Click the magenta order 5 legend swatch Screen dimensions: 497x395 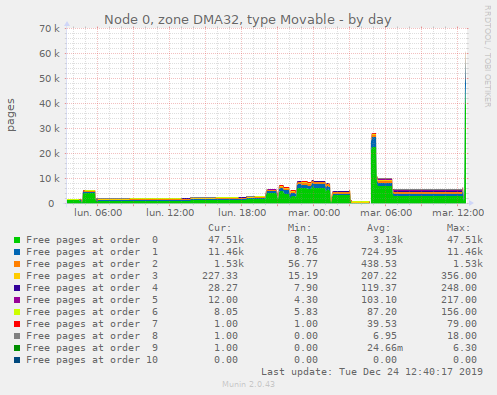click(17, 300)
